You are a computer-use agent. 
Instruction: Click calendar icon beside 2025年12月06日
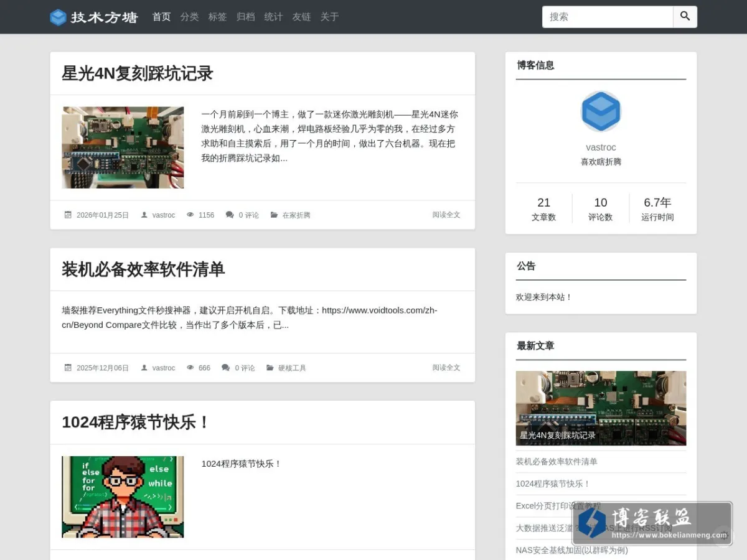[68, 368]
